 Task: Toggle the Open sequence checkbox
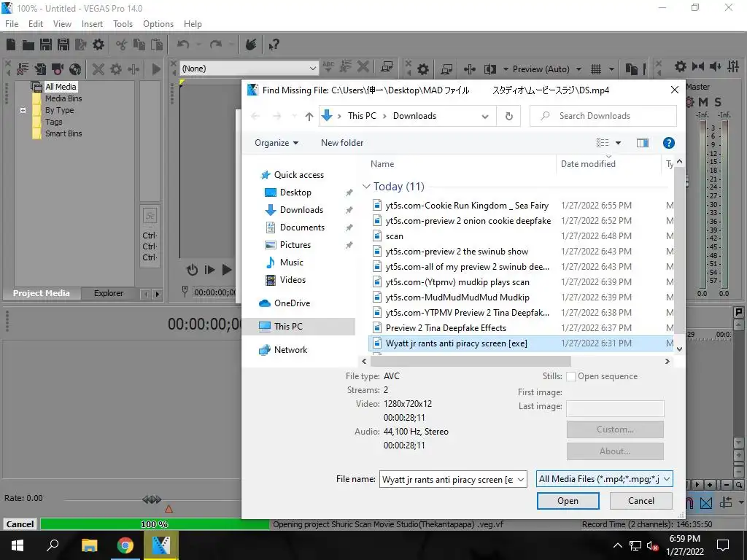click(570, 376)
